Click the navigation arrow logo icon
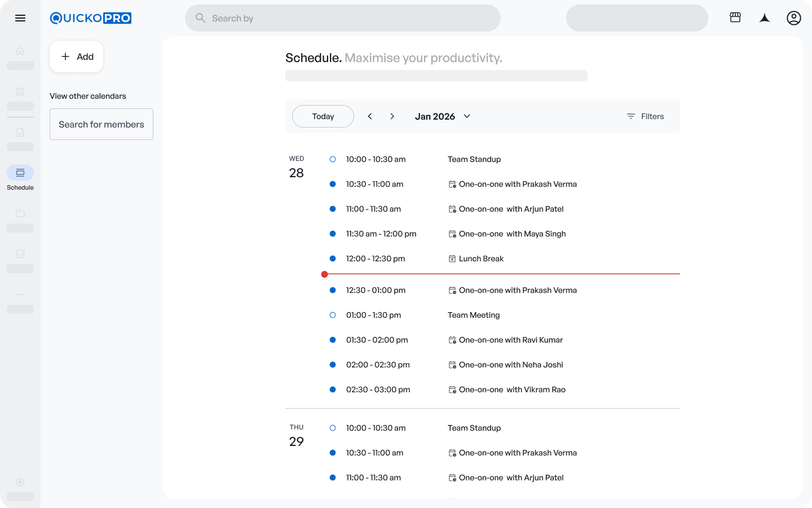This screenshot has width=812, height=508. (x=765, y=18)
